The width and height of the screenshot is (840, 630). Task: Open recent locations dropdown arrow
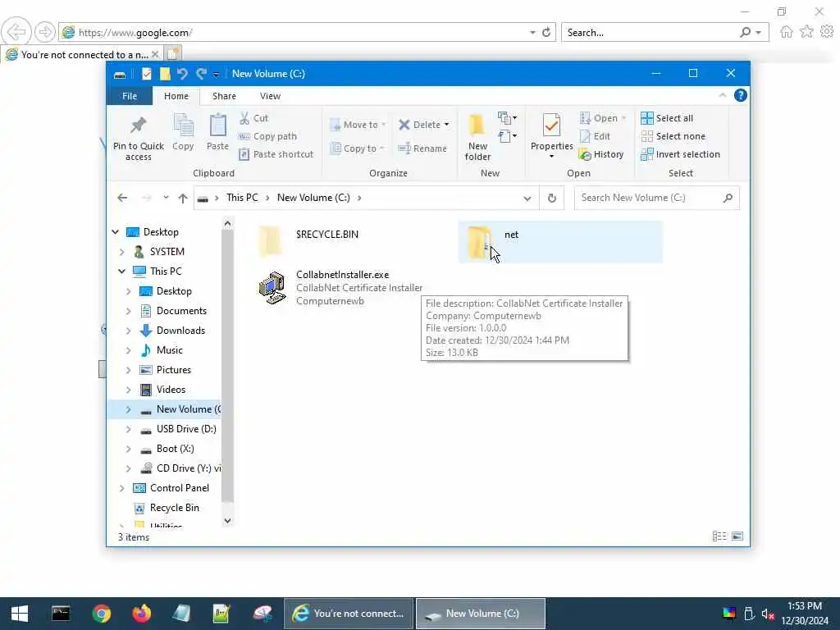166,198
